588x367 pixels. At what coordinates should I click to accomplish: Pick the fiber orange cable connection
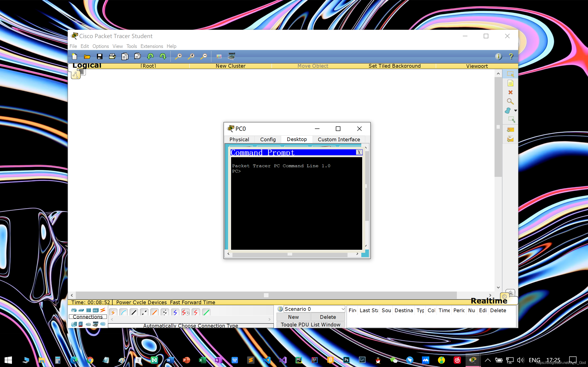point(154,312)
